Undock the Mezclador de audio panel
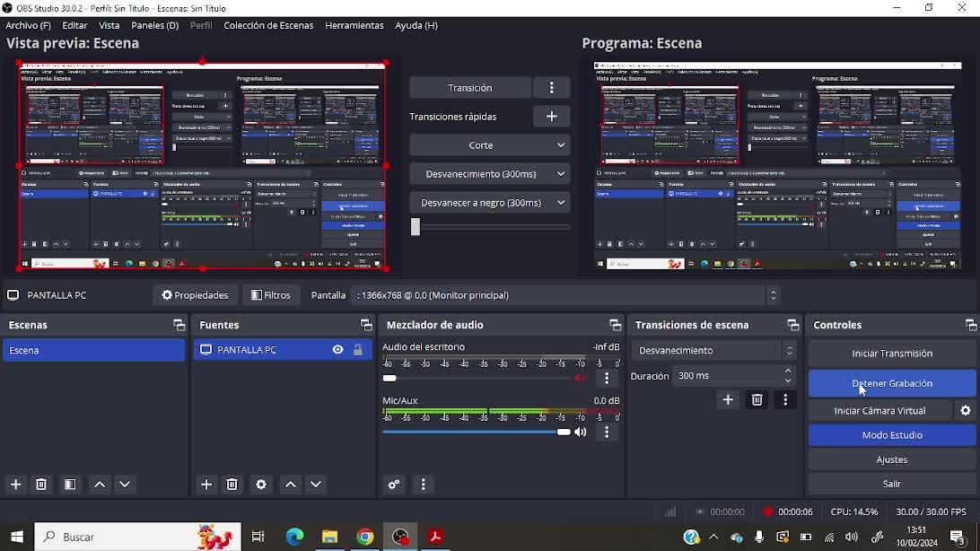This screenshot has height=551, width=980. (615, 325)
